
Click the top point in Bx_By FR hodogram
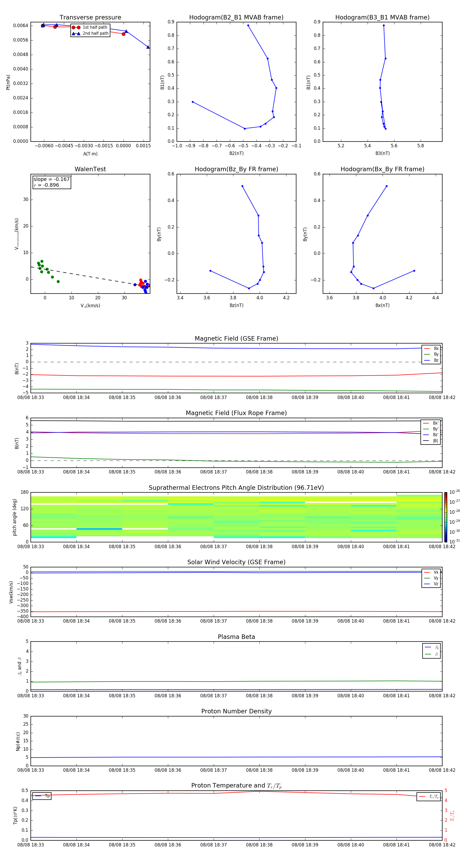tap(387, 186)
